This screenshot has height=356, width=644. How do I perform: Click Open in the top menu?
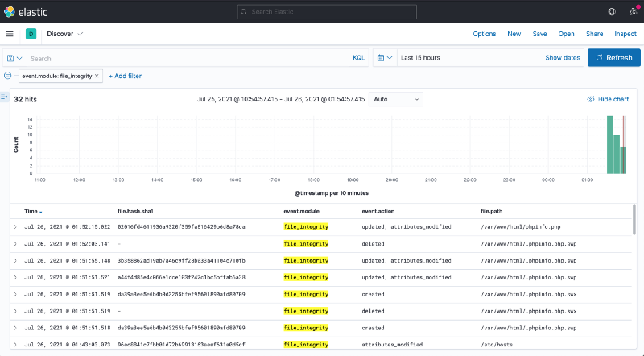coord(567,34)
